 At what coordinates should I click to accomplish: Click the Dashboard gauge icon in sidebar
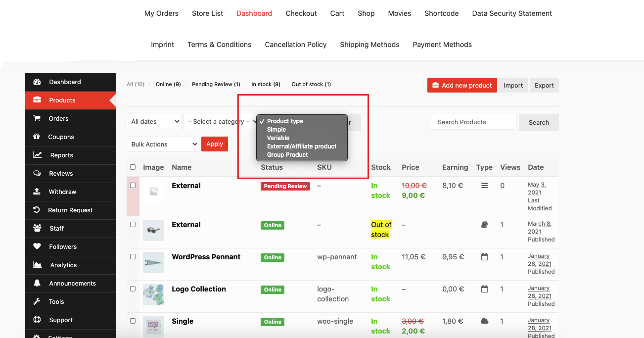[37, 82]
